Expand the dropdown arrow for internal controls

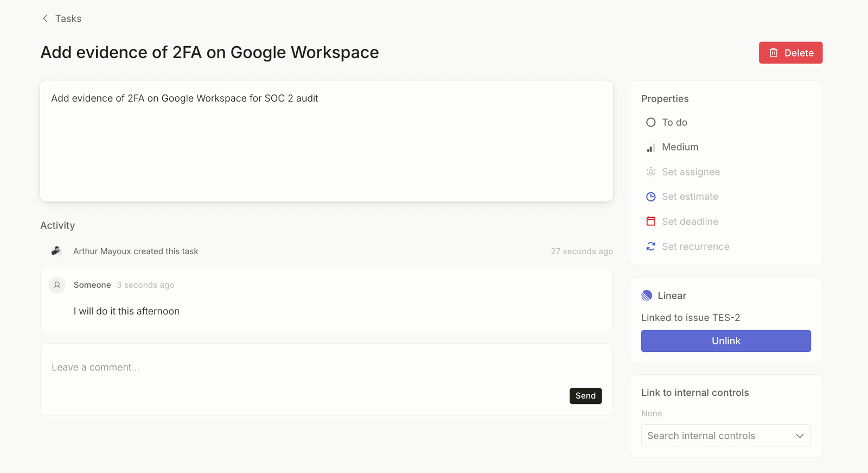(800, 436)
